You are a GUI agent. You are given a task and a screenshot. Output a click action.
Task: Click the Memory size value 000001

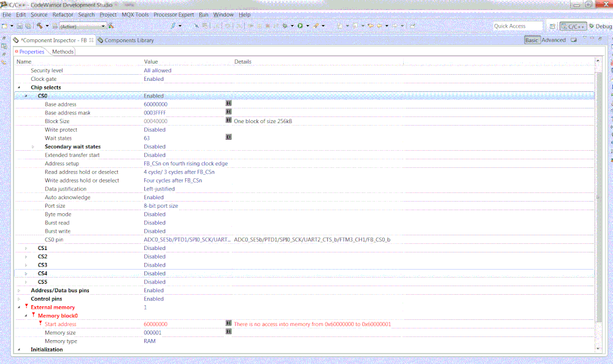tap(152, 333)
